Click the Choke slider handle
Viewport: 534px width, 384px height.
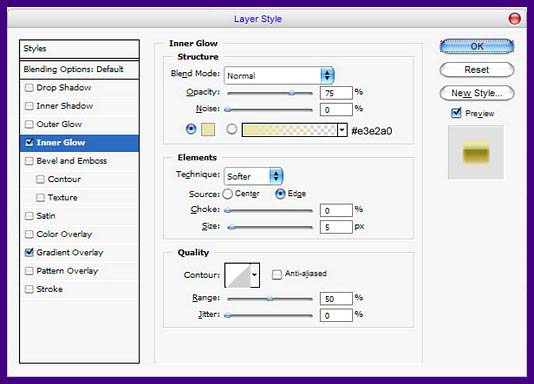[x=228, y=210]
